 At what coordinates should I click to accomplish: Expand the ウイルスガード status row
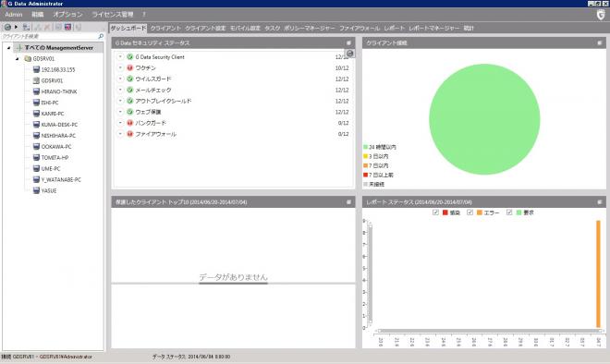[120, 79]
